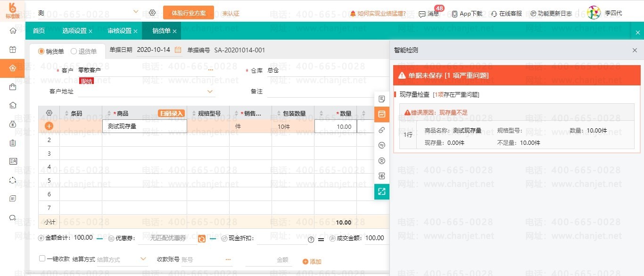Click the home icon in left sidebar
The width and height of the screenshot is (644, 276).
click(13, 31)
